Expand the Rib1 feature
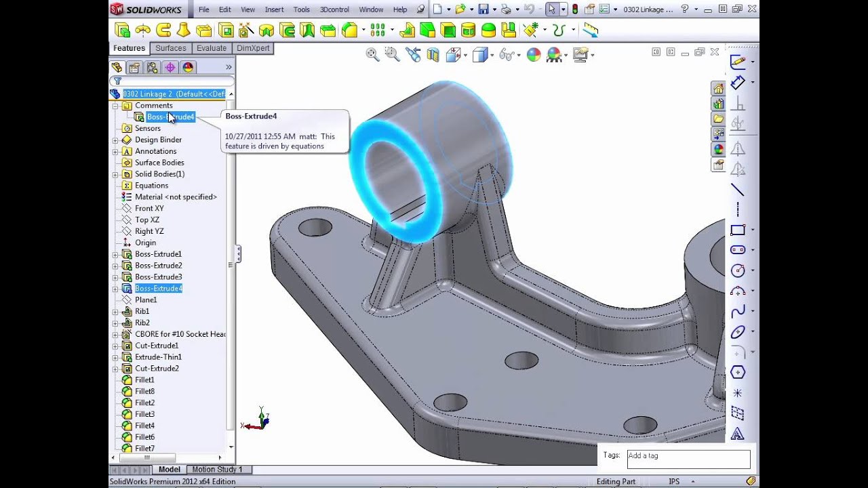Image resolution: width=868 pixels, height=488 pixels. coord(115,312)
